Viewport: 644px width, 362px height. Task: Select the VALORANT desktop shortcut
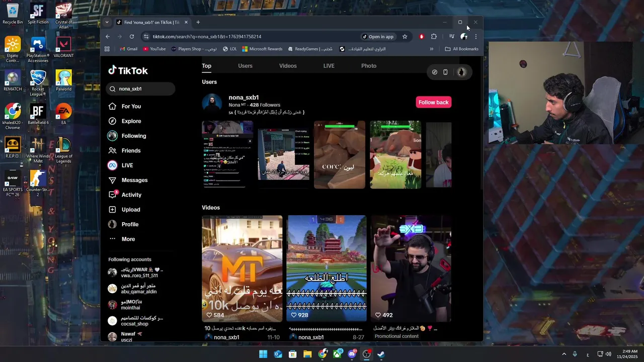point(63,48)
